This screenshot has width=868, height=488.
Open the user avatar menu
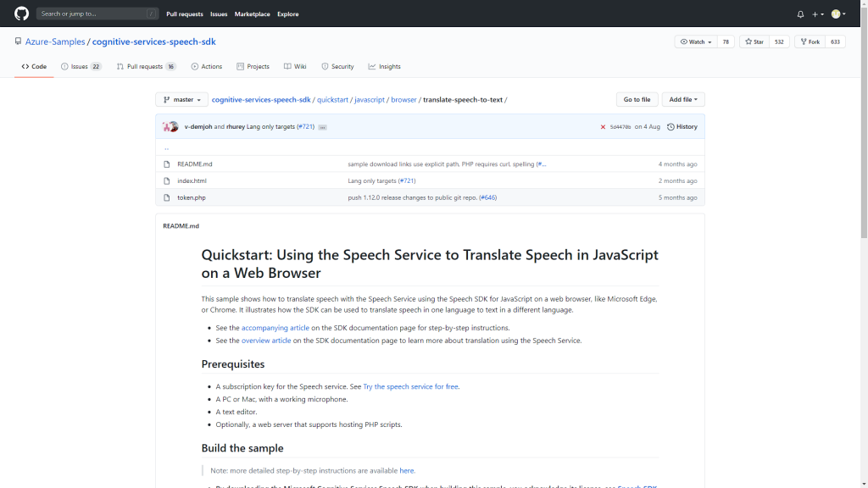[838, 14]
